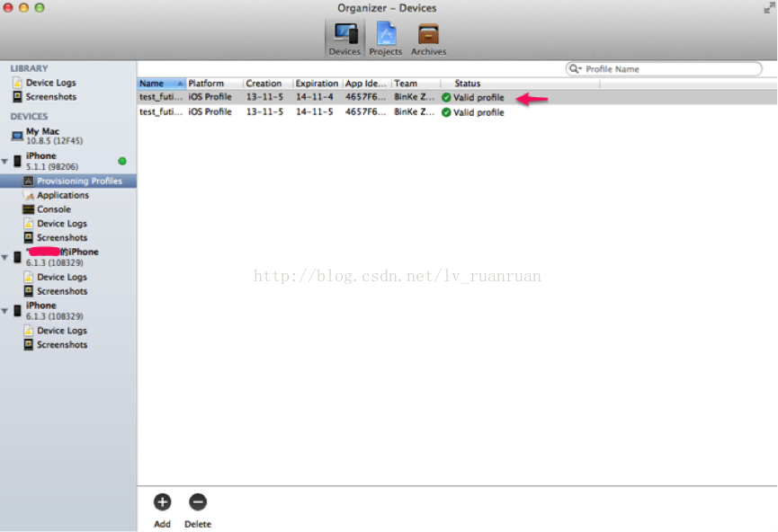Sort by the Platform column header
The width and height of the screenshot is (778, 532).
(214, 84)
